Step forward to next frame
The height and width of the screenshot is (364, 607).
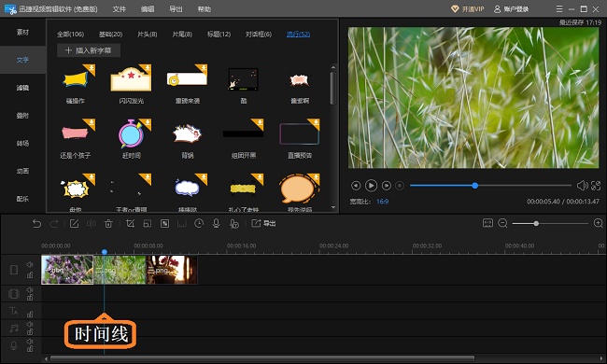point(386,186)
